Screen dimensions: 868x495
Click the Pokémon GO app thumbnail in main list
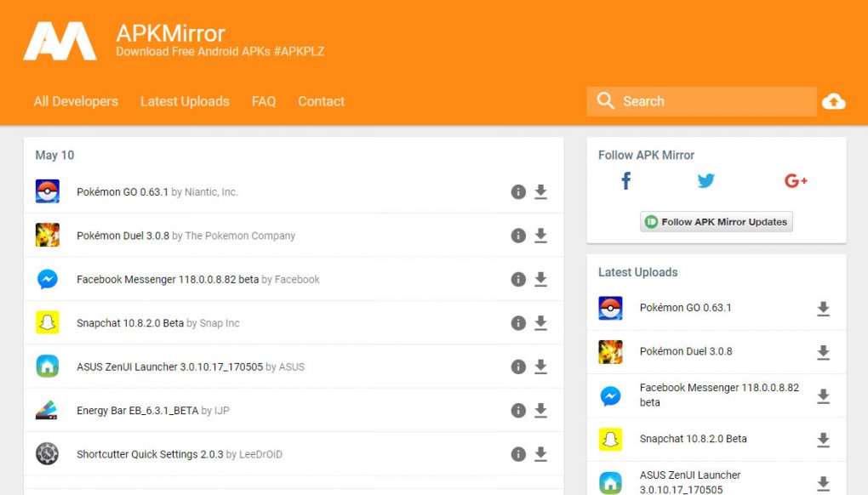(x=48, y=191)
